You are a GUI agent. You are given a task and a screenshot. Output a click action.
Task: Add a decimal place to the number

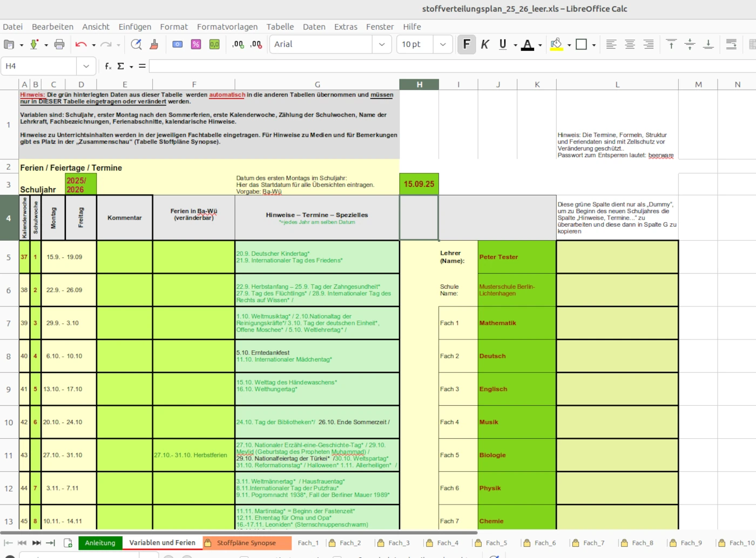[x=238, y=44]
